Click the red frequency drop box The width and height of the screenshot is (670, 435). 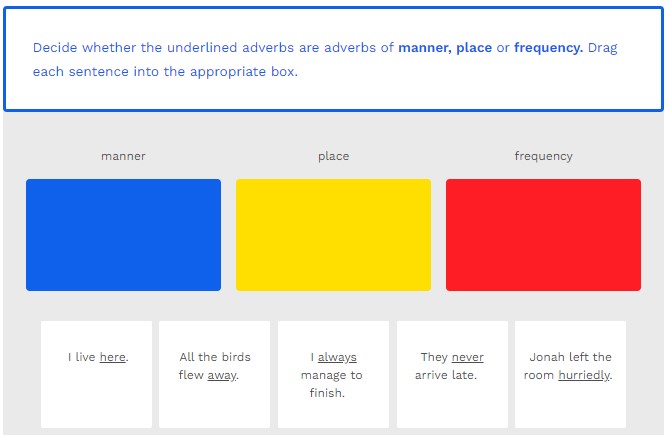[x=543, y=235]
